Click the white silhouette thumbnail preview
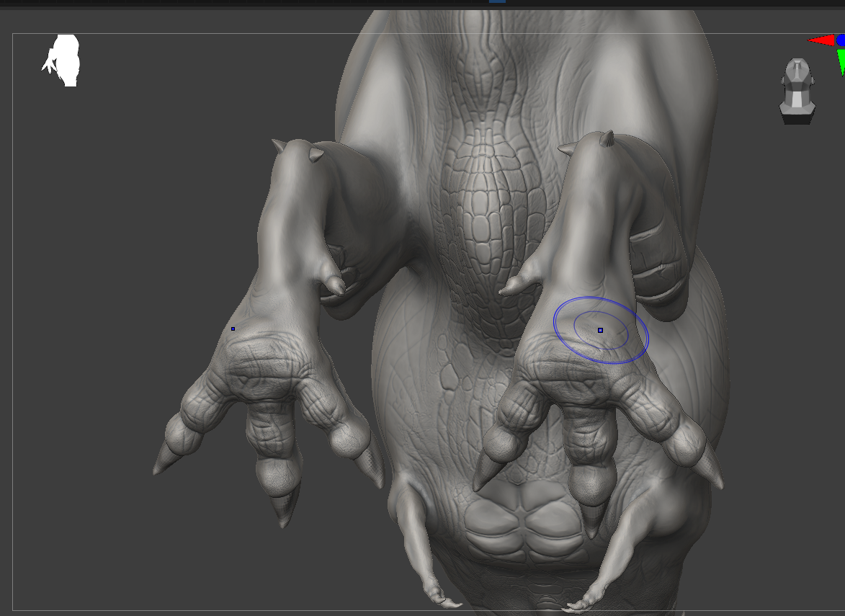Image resolution: width=845 pixels, height=616 pixels. click(61, 61)
